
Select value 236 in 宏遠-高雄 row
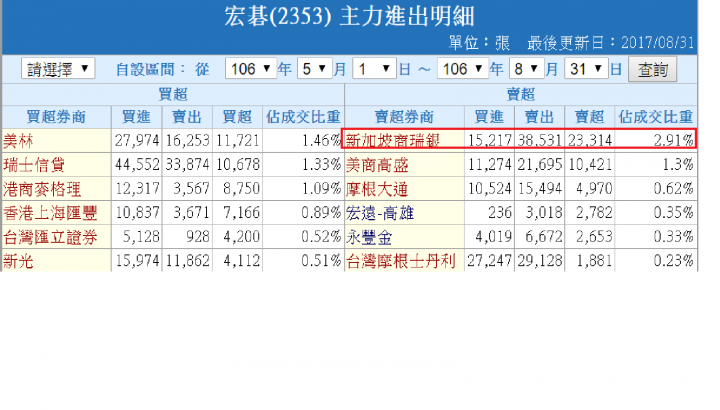[500, 212]
